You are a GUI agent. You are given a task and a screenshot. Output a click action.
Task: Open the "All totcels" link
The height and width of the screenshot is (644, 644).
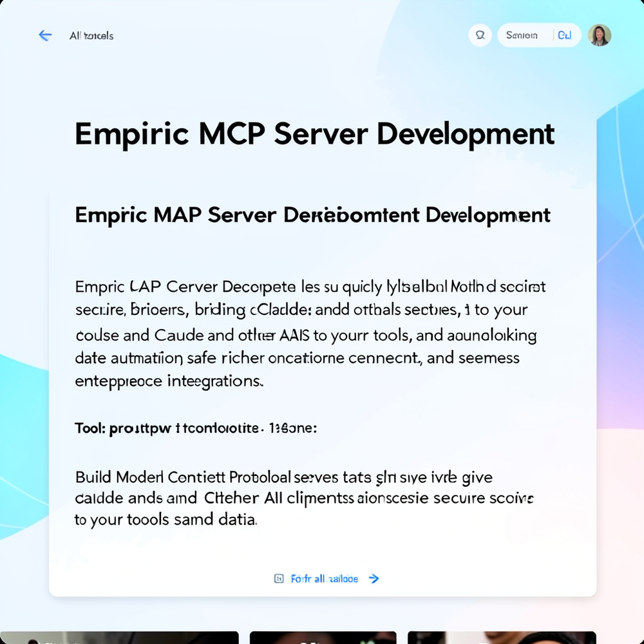coord(91,35)
